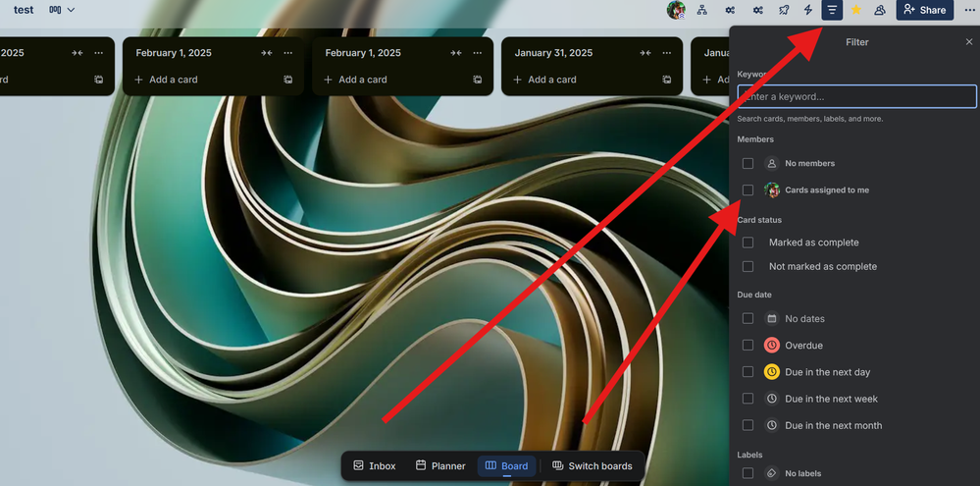Image resolution: width=980 pixels, height=486 pixels.
Task: Select Due in the next day filter
Action: click(748, 371)
